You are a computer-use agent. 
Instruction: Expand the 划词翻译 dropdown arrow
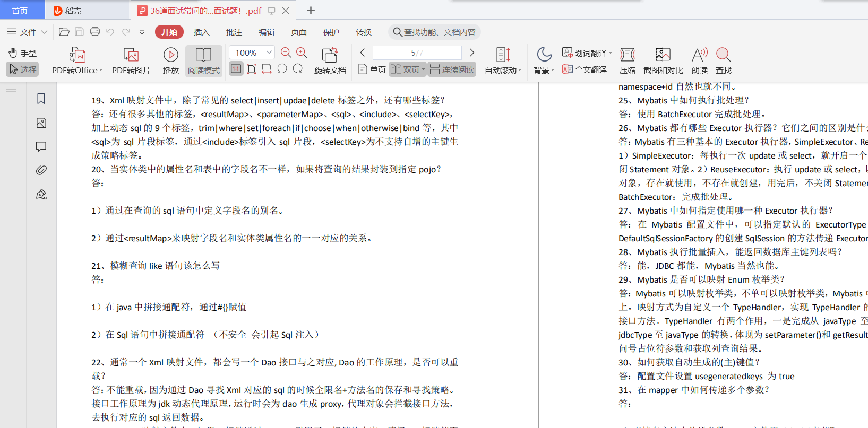[611, 53]
